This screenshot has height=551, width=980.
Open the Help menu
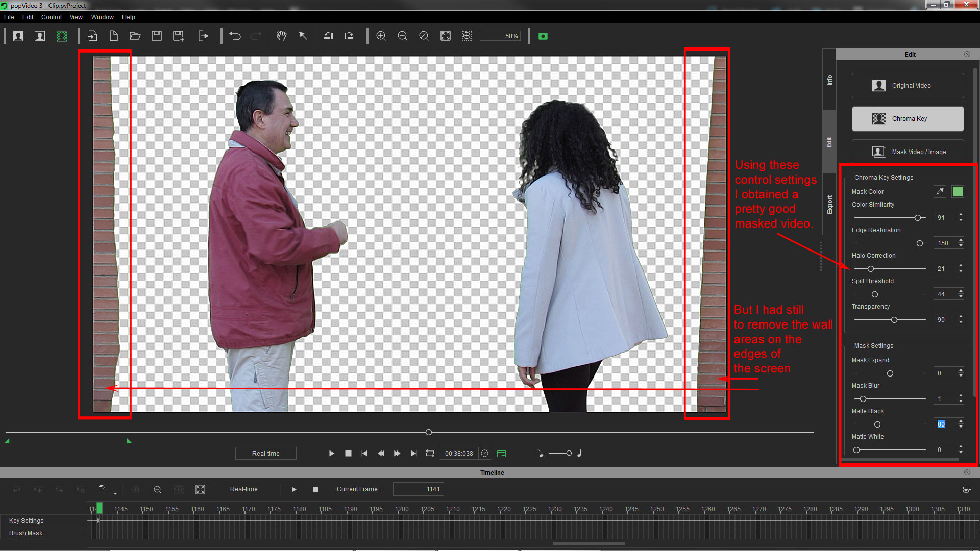point(129,17)
